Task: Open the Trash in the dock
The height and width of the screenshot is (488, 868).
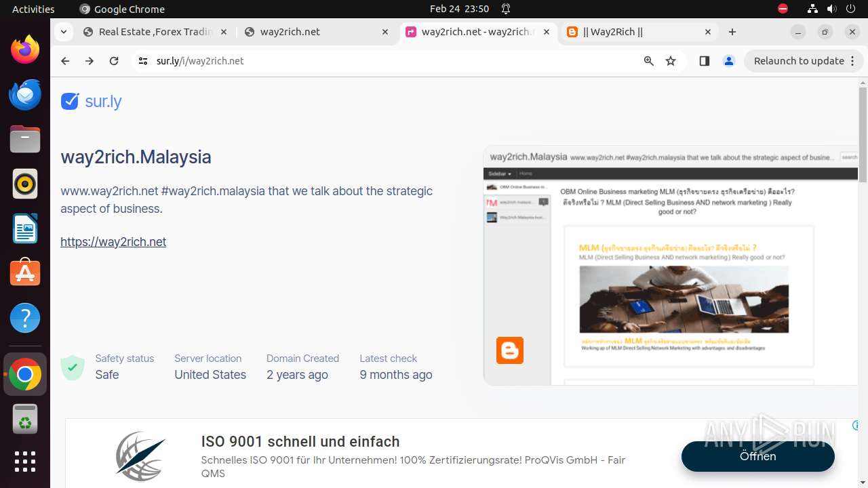Action: [x=25, y=419]
